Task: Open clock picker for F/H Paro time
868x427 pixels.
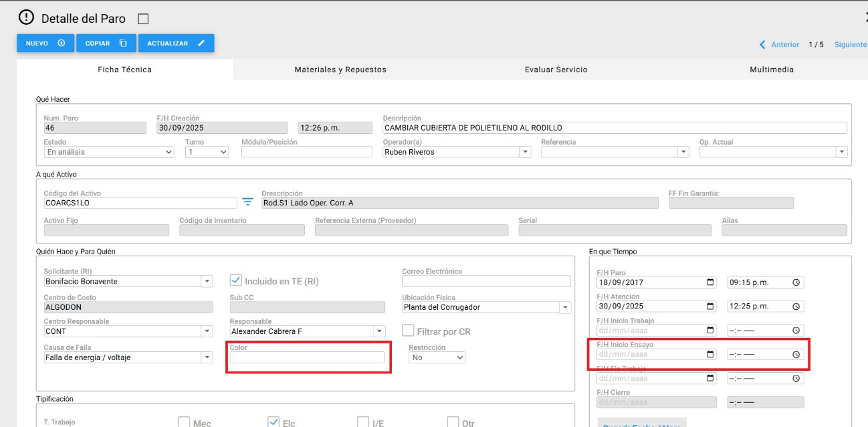Action: [x=796, y=282]
